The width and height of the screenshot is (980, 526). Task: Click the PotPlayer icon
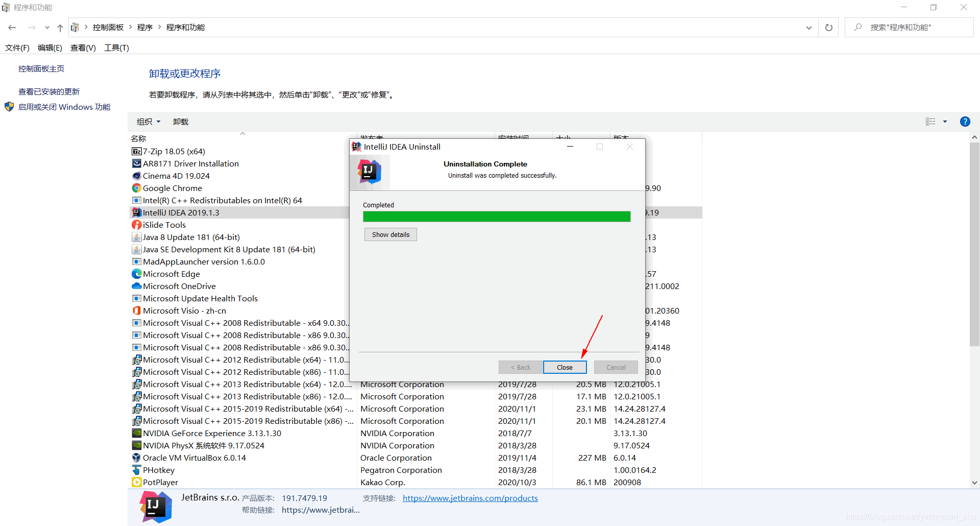point(137,482)
